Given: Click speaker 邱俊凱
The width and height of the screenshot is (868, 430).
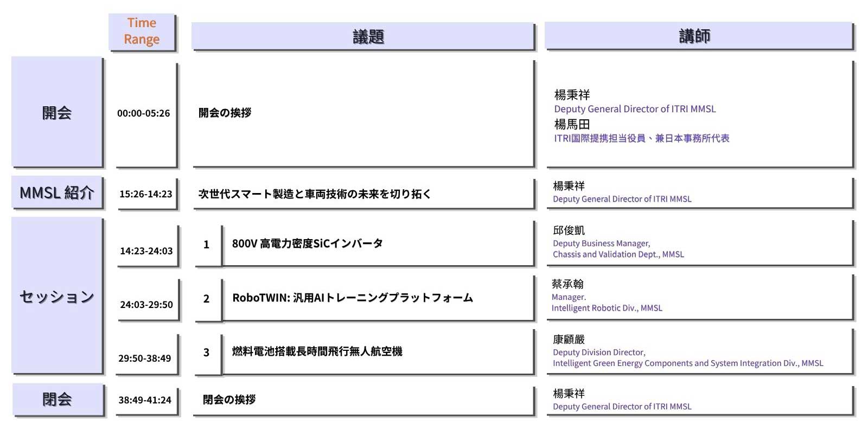Looking at the screenshot, I should tap(569, 230).
